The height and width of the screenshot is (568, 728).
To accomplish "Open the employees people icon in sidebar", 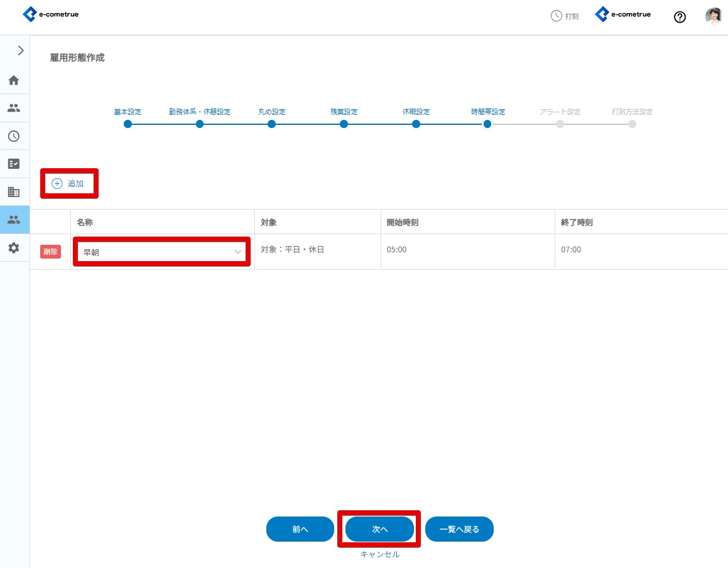I will tap(14, 108).
